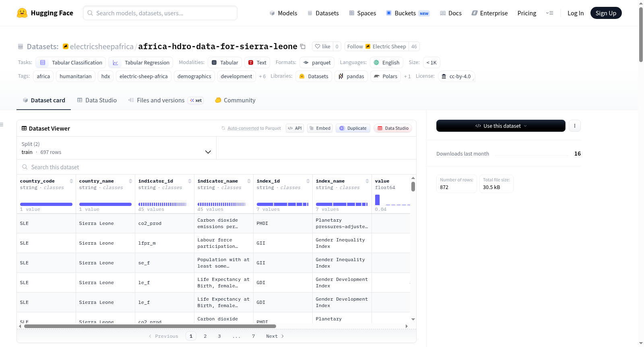Click the table horizontal scrollbar
The image size is (644, 347).
click(x=150, y=326)
